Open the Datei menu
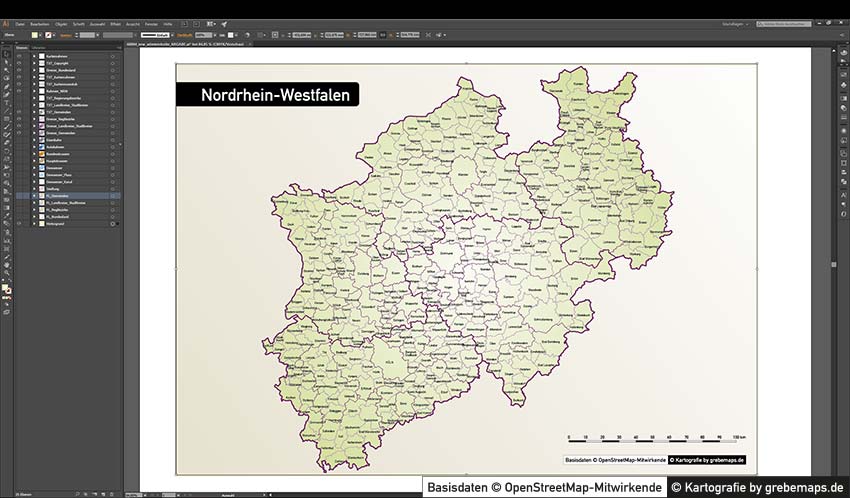The image size is (850, 498). point(20,22)
